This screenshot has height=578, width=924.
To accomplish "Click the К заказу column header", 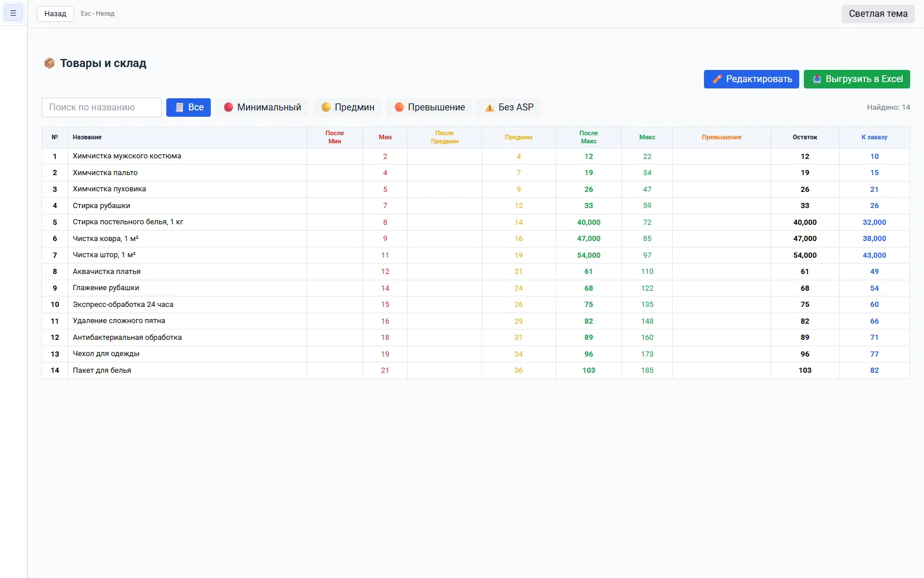I will 874,138.
